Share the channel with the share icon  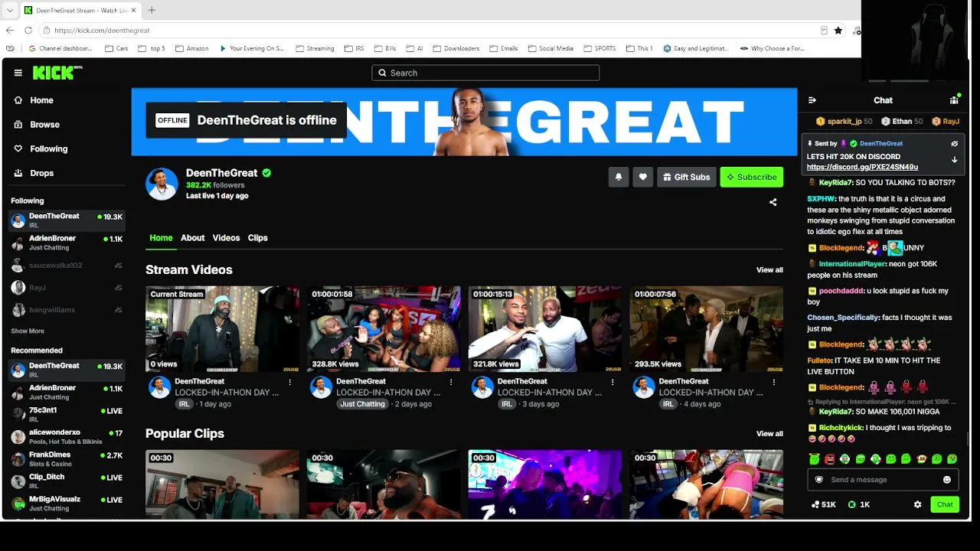click(773, 202)
